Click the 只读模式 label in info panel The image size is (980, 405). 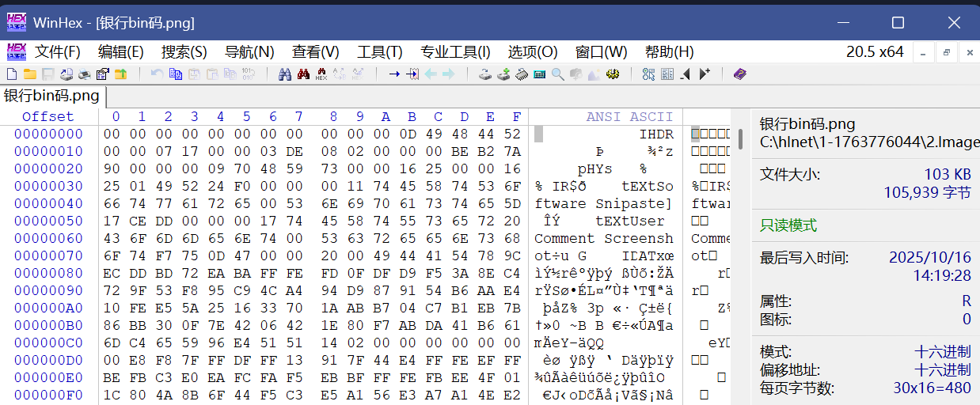pos(788,225)
